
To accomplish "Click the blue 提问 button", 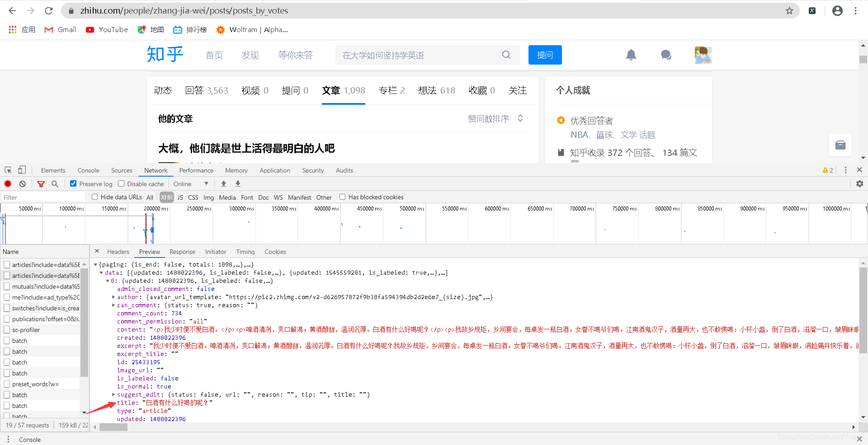I will point(545,55).
